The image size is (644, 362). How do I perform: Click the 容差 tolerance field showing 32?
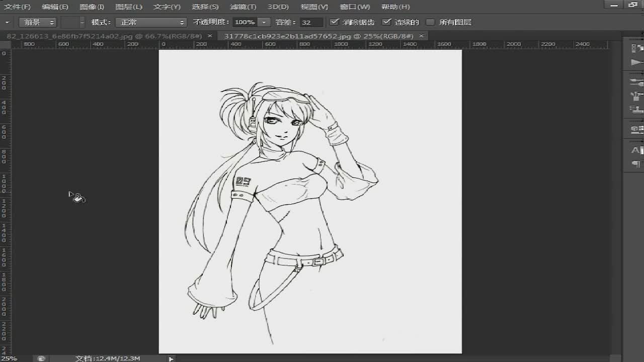coord(312,22)
